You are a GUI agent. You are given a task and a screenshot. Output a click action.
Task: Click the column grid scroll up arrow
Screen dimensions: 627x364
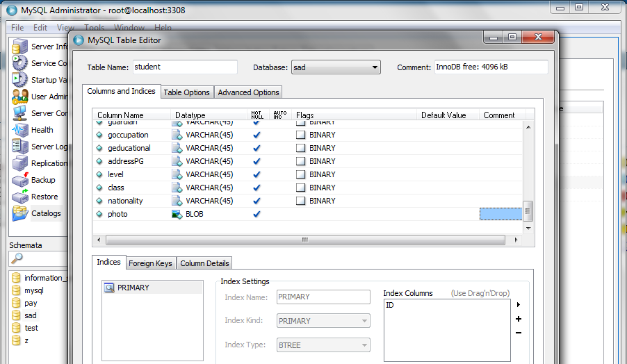[528, 127]
